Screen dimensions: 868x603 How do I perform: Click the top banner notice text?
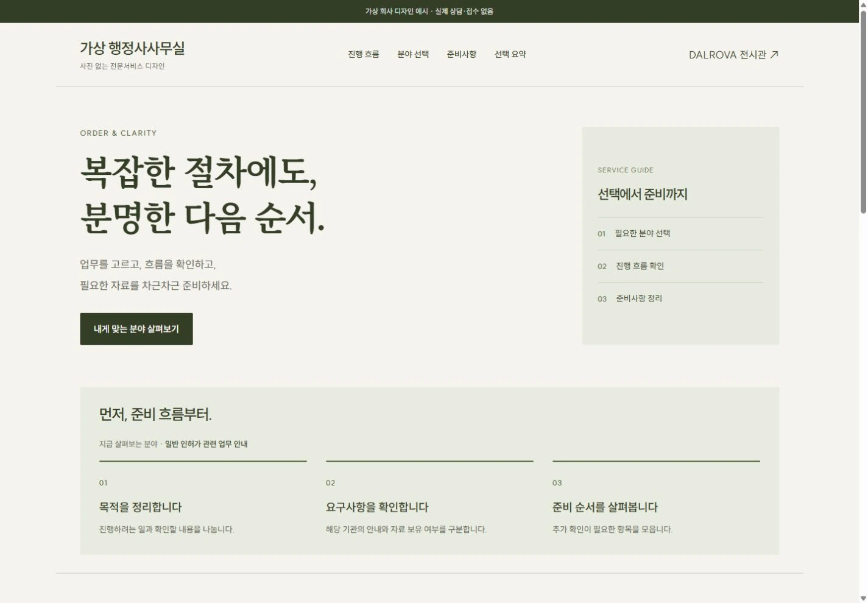pos(429,11)
